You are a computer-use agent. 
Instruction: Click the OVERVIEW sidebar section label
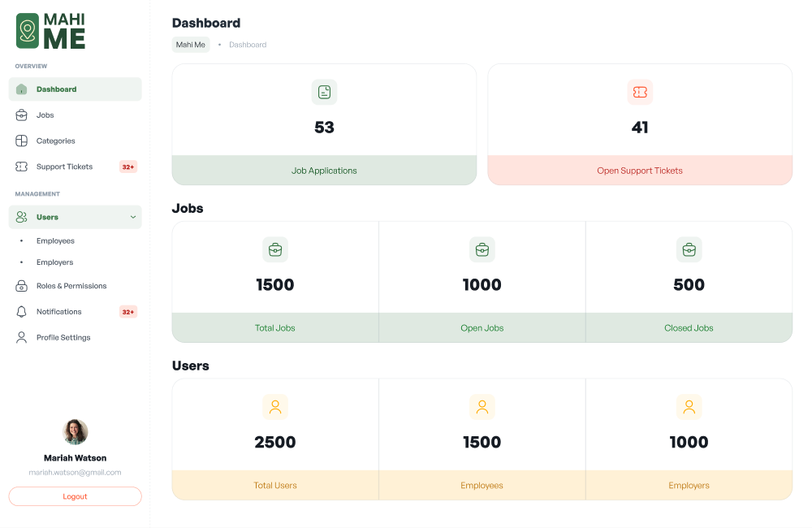pos(31,67)
